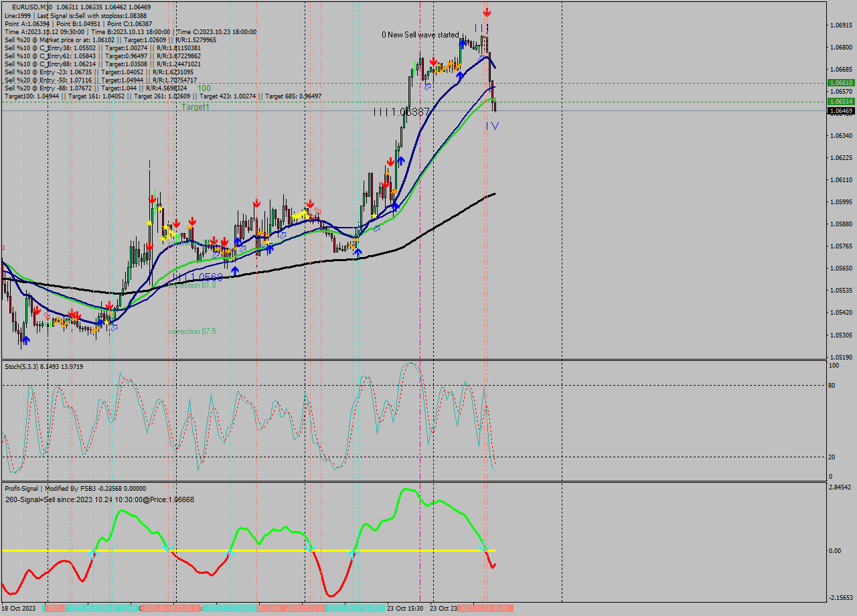Click the '0 New Sell wave started' text
The width and height of the screenshot is (857, 616).
pos(422,34)
